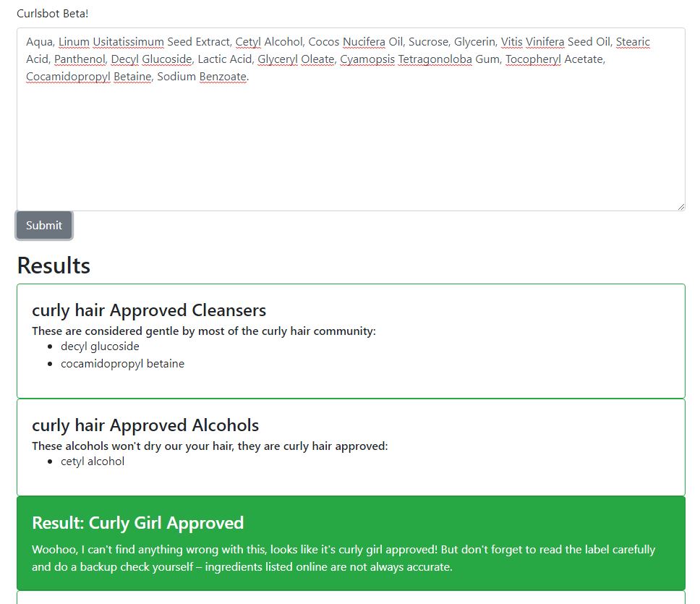Select the decyl glucoside list item
The image size is (700, 604).
(x=100, y=346)
